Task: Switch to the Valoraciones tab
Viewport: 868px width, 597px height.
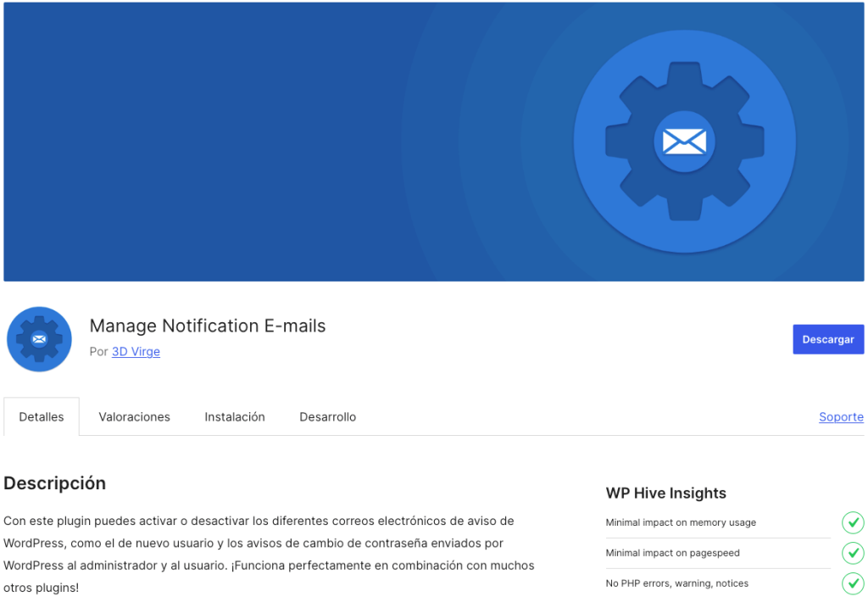Action: click(x=135, y=416)
